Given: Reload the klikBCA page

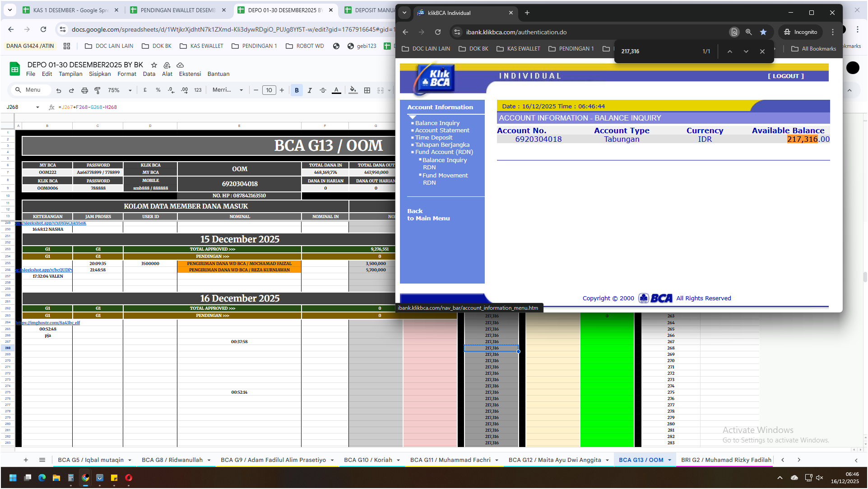Looking at the screenshot, I should coord(437,32).
